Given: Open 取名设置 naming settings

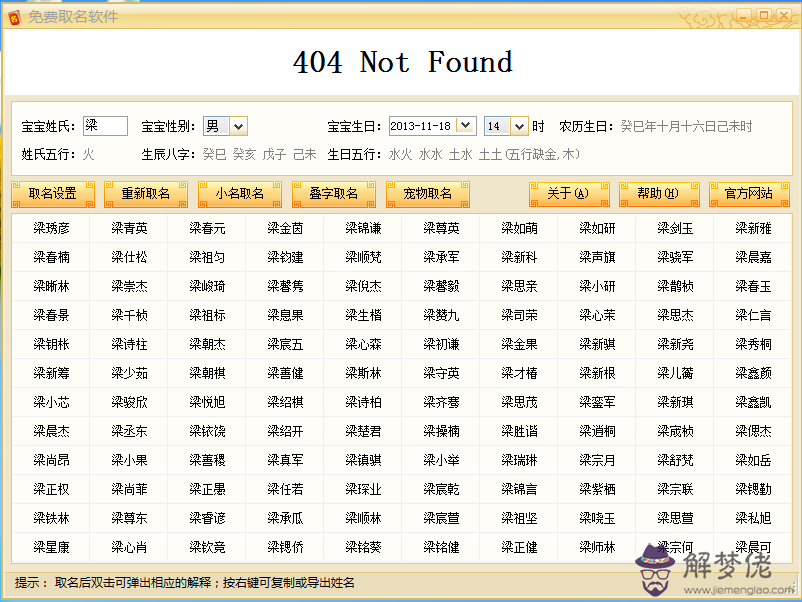Looking at the screenshot, I should 53,194.
